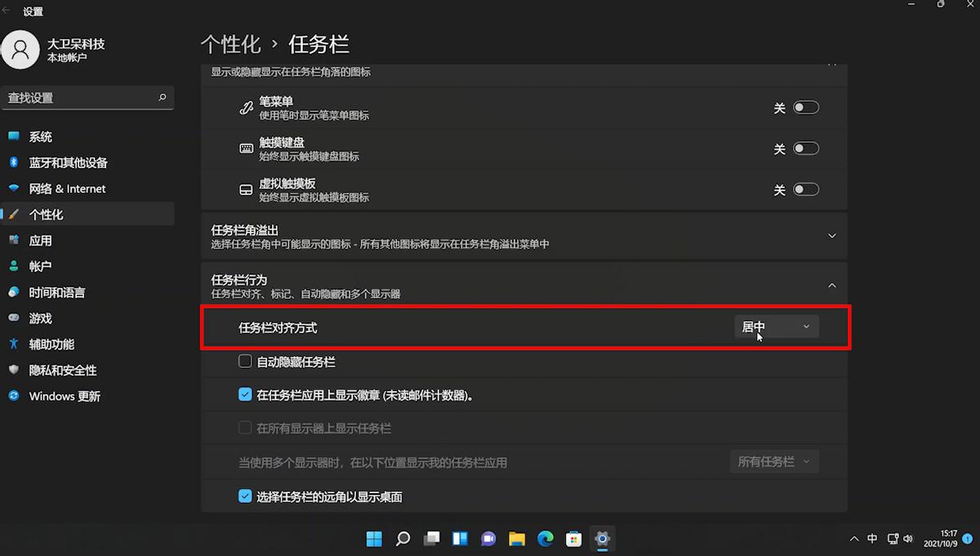Open File Explorer from the taskbar
The image size is (980, 556).
click(x=517, y=539)
